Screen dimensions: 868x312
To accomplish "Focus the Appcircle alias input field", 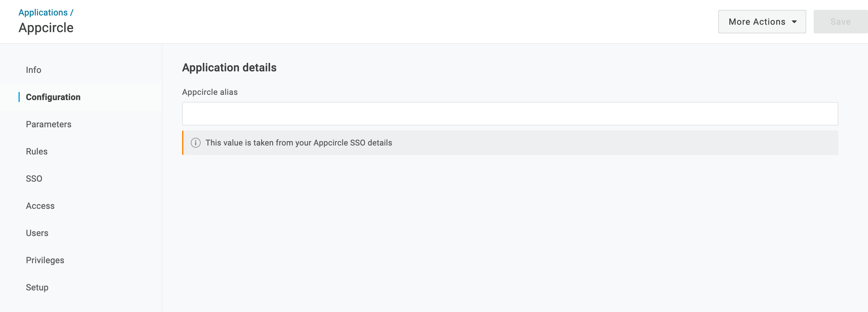I will click(x=510, y=114).
